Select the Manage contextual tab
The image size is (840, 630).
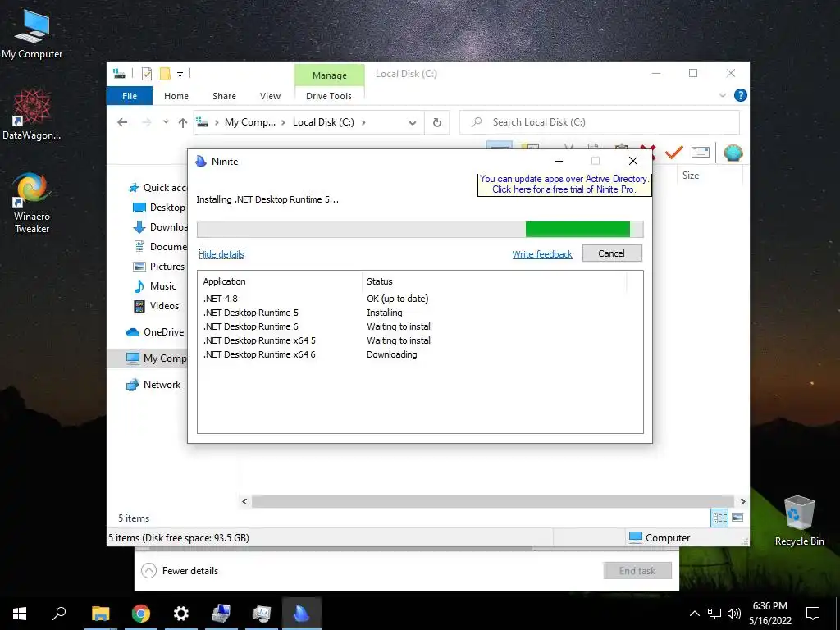pos(330,75)
